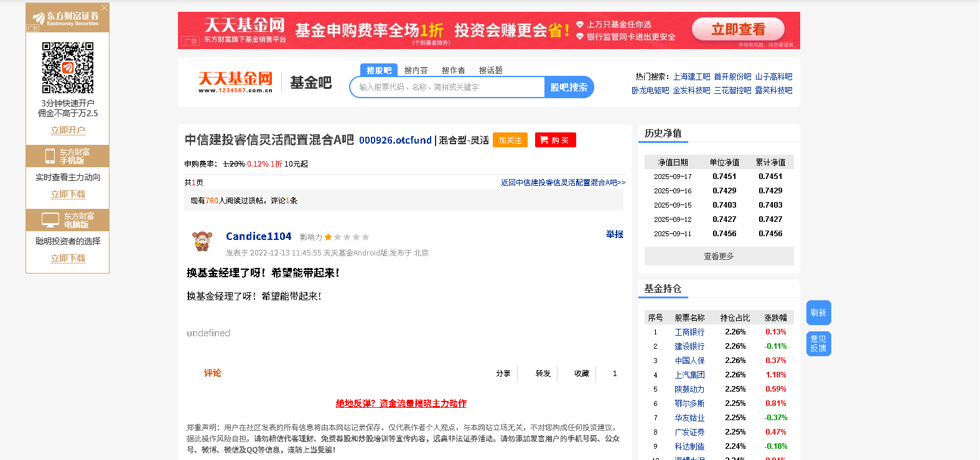The width and height of the screenshot is (980, 460).
Task: Click the 刷新 refresh floating button
Action: [x=818, y=313]
